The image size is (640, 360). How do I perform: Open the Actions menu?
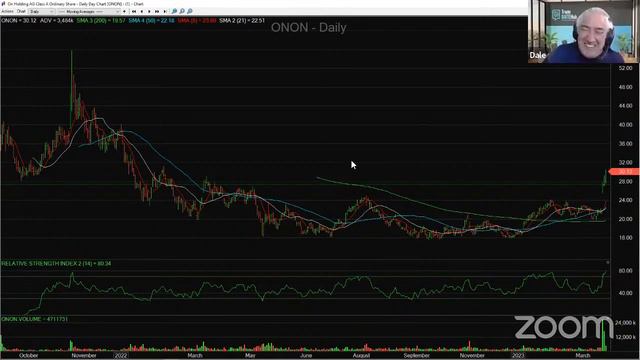tap(7, 11)
